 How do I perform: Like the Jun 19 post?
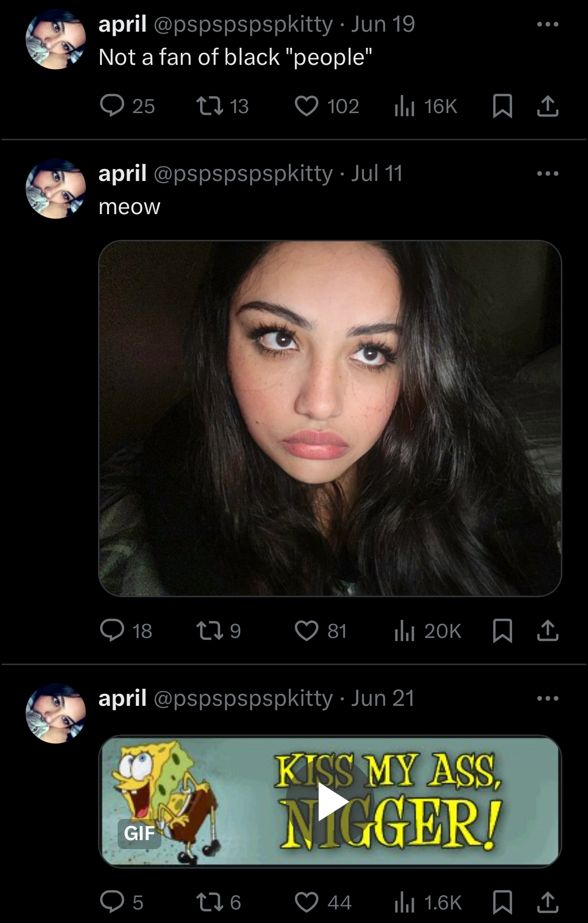(306, 106)
